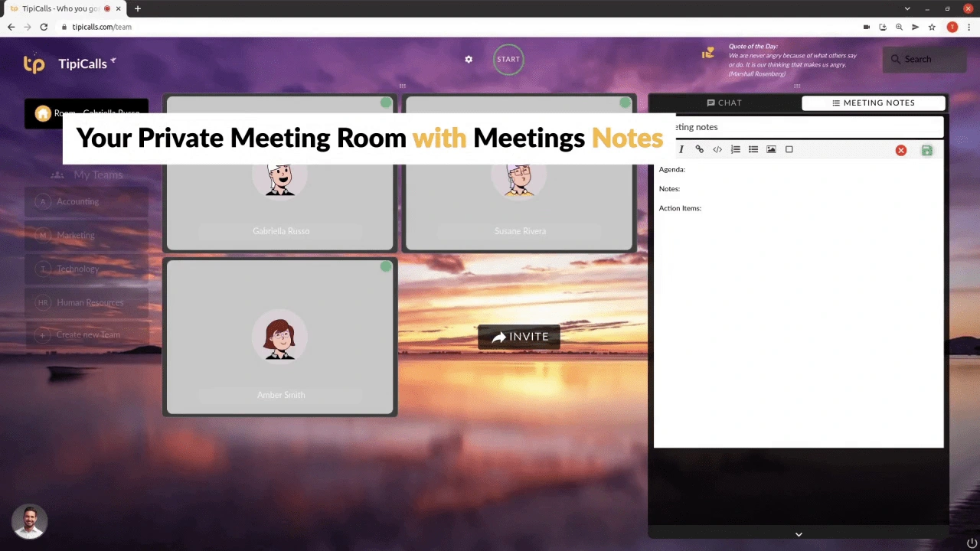Click the Quote of the Day text

[793, 60]
